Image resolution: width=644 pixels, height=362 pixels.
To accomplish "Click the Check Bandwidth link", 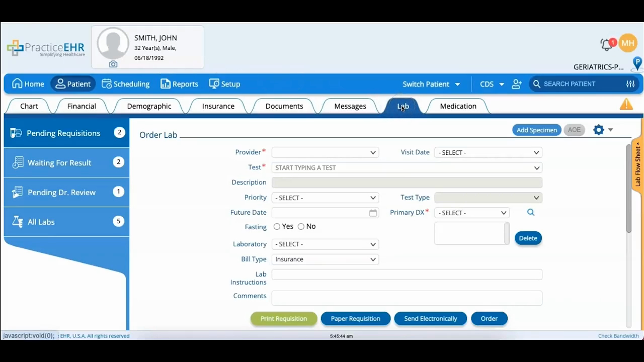I will [x=618, y=336].
